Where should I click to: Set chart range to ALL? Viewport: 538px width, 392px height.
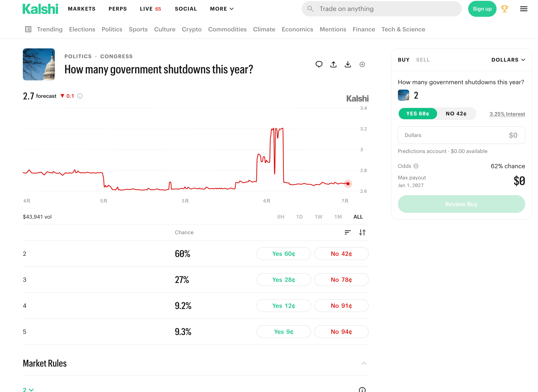pos(358,217)
